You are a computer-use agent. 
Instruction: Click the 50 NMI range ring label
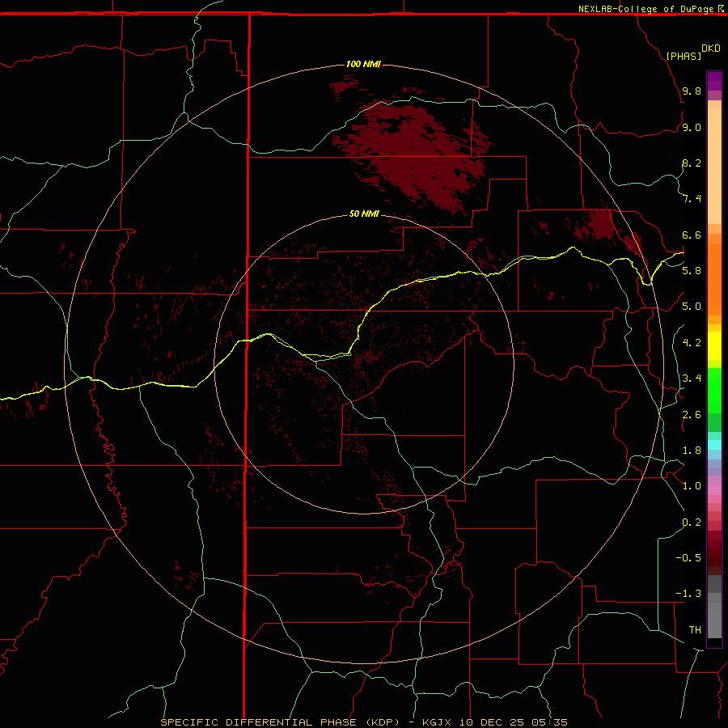364,214
